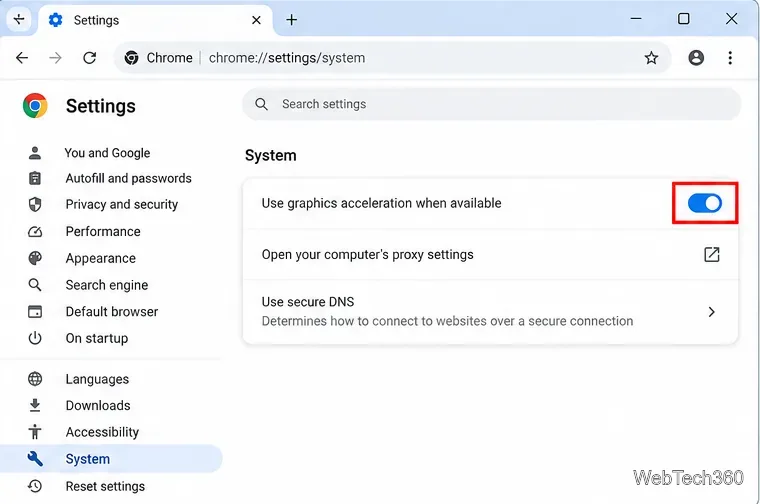Image resolution: width=760 pixels, height=504 pixels.
Task: Click the address bar URL chrome://settings/system
Action: click(x=287, y=58)
